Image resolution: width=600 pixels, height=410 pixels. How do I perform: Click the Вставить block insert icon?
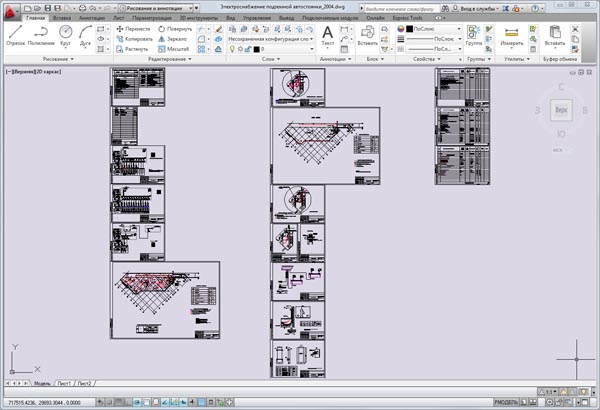tap(368, 37)
